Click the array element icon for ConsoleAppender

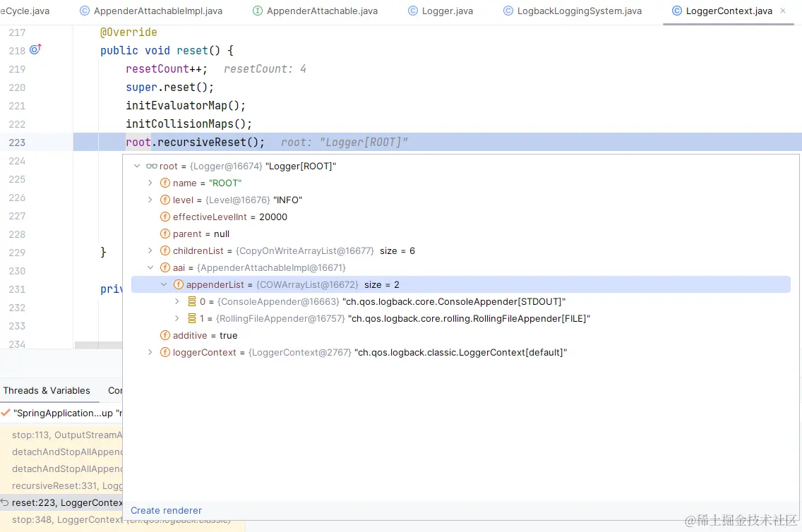pyautogui.click(x=192, y=301)
